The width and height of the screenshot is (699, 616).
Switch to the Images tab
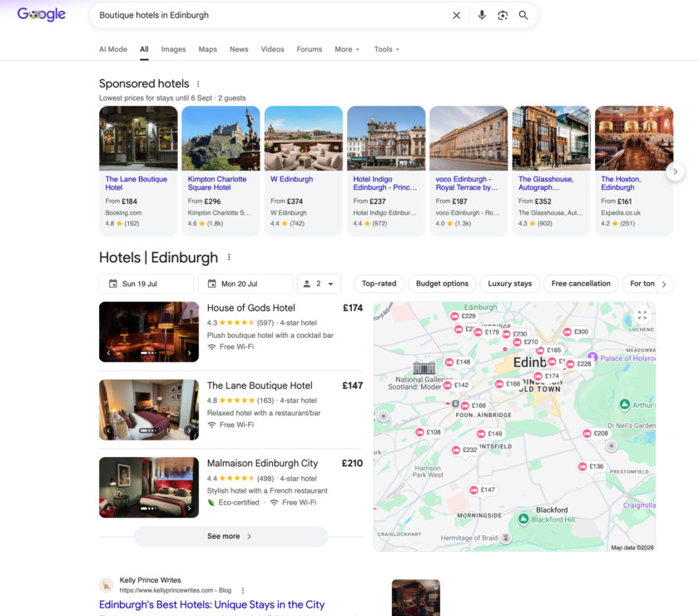coord(173,49)
